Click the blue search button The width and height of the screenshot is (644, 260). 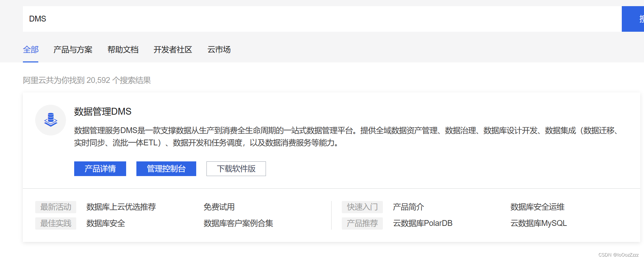tap(633, 19)
